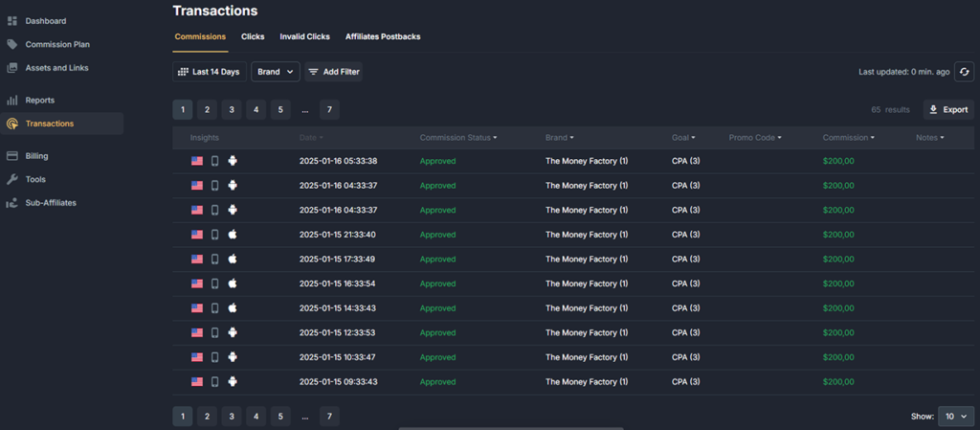Click the Sub-Affiliates icon

point(12,203)
